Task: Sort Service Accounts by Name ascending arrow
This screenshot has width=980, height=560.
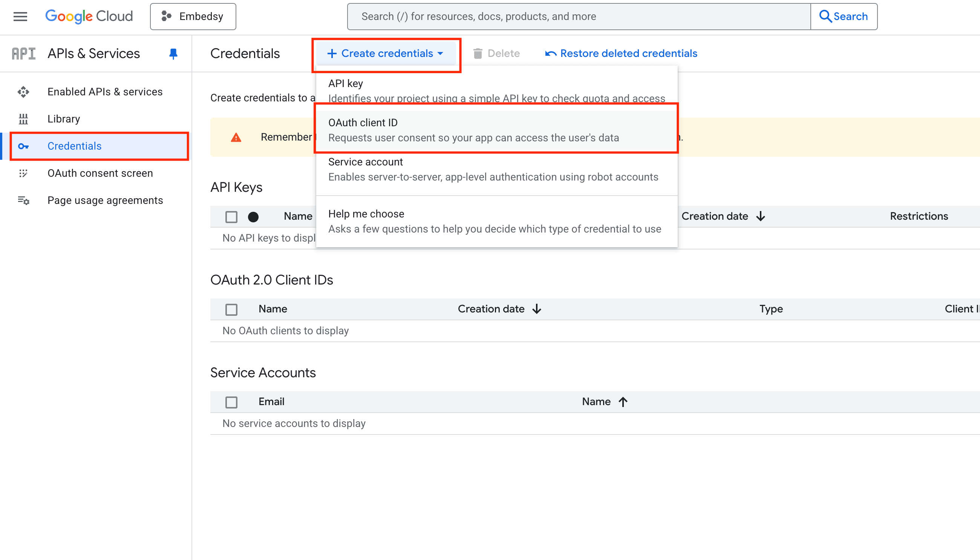Action: tap(623, 402)
